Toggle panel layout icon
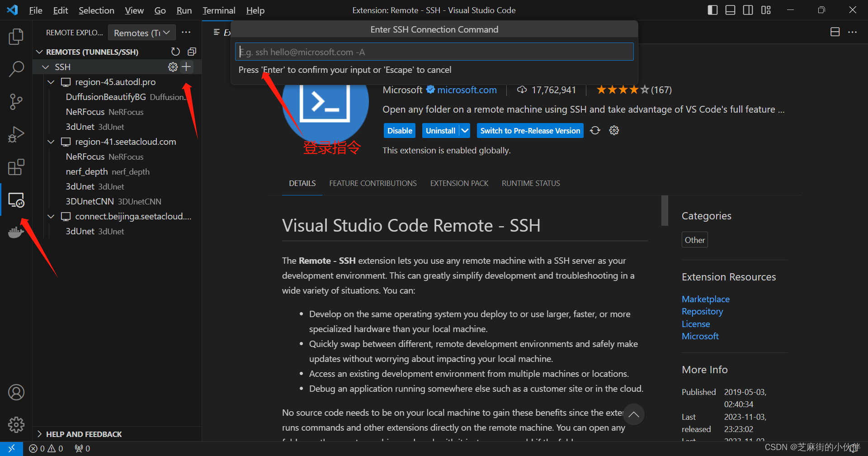Image resolution: width=868 pixels, height=456 pixels. point(730,10)
